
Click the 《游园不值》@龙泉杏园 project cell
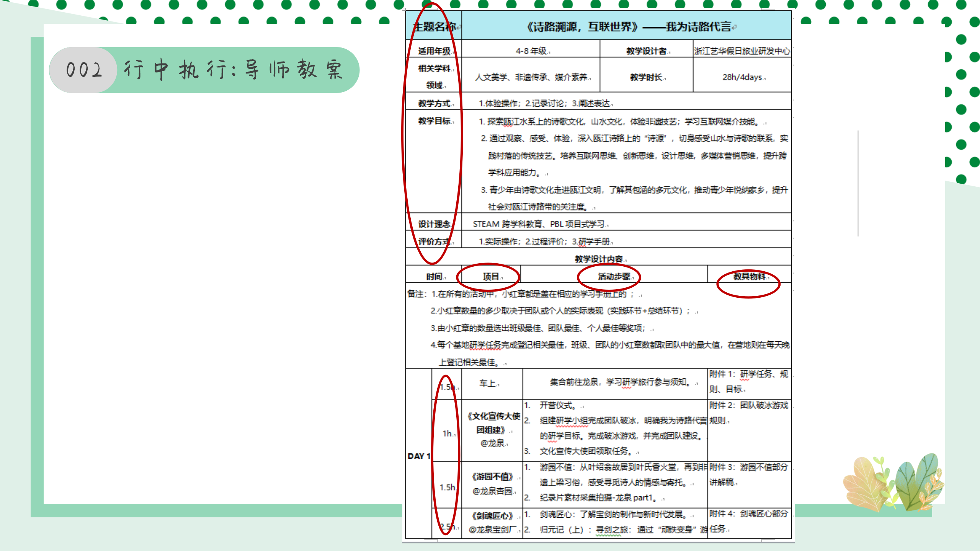493,484
